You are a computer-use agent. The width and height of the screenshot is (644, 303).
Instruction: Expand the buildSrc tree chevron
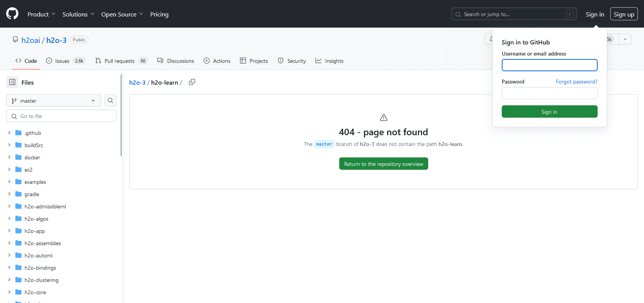pyautogui.click(x=9, y=145)
